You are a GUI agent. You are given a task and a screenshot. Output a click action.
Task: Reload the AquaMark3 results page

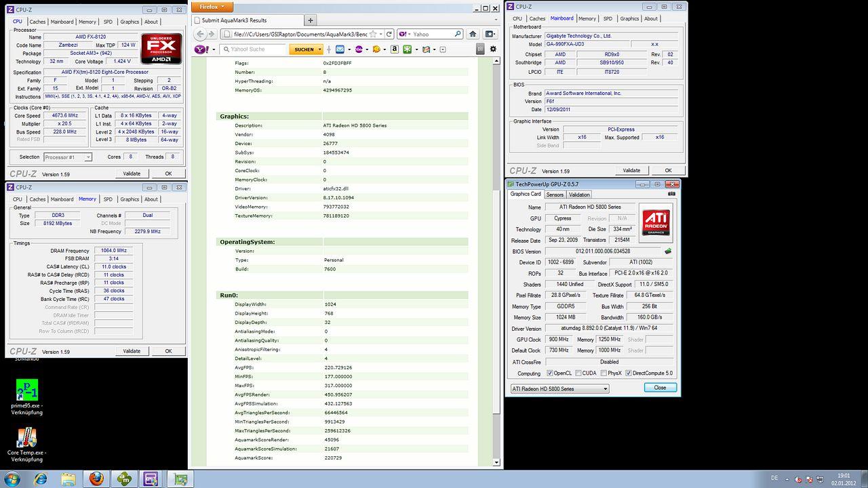389,34
